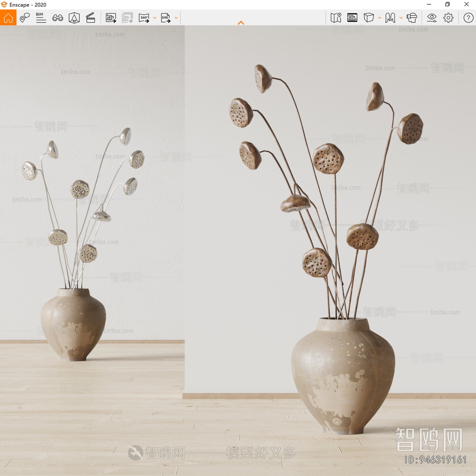Open the favorite views / feedback pin icon
This screenshot has width=476, height=476.
point(25,18)
